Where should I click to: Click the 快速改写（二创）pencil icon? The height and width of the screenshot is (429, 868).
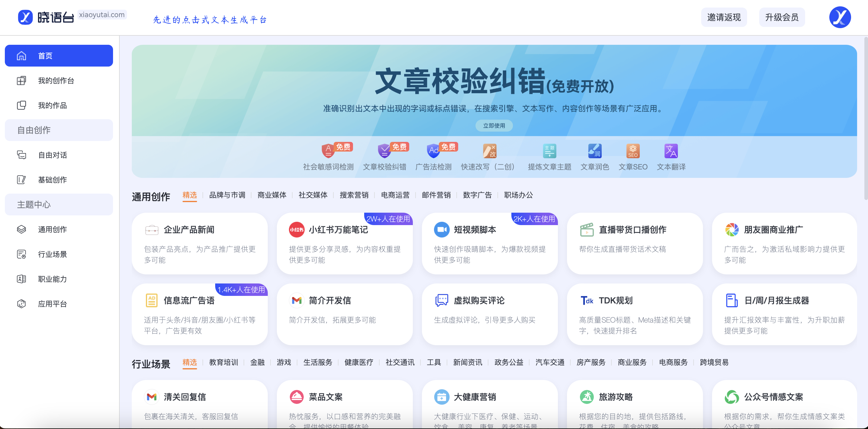tap(489, 151)
